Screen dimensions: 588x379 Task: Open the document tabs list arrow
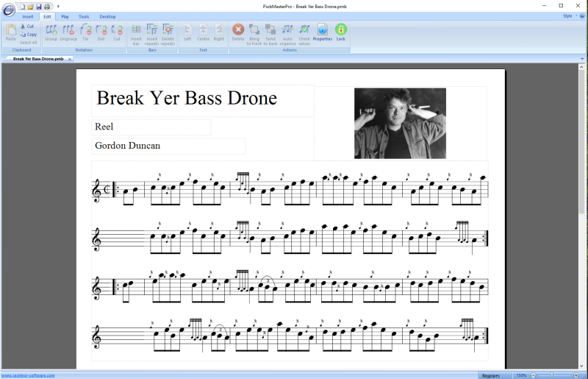[x=582, y=59]
